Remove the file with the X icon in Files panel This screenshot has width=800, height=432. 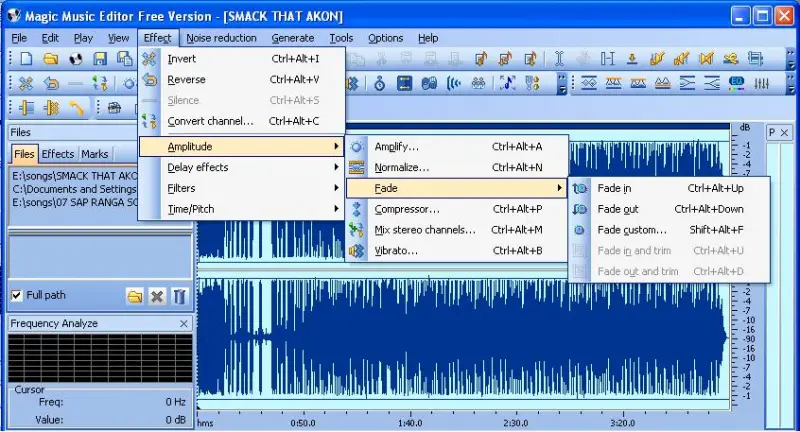point(157,296)
